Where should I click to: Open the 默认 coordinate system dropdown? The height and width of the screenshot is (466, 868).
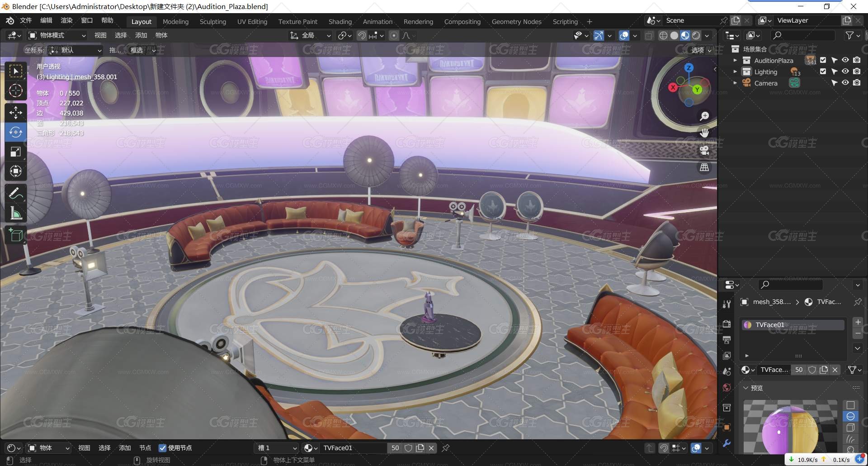[75, 50]
